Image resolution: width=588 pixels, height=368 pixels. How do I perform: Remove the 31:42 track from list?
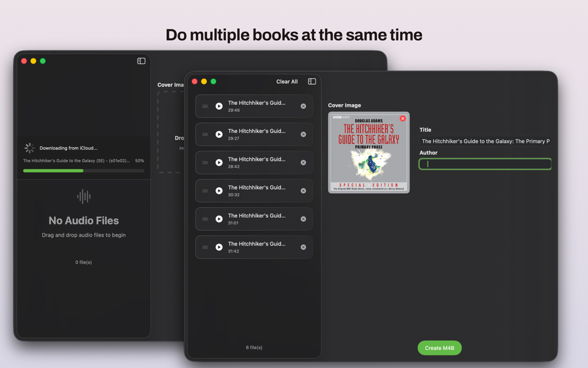pos(303,247)
